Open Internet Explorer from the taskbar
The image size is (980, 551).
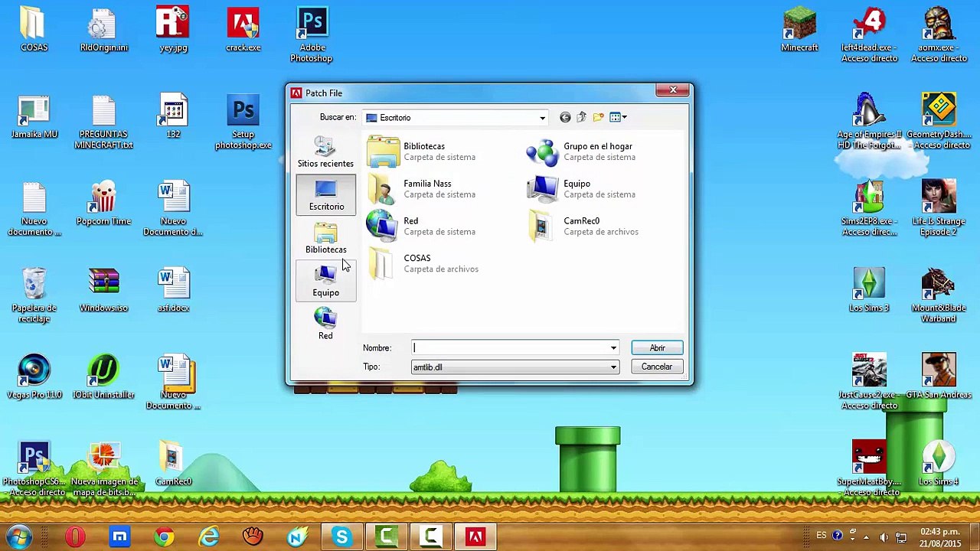pos(208,537)
